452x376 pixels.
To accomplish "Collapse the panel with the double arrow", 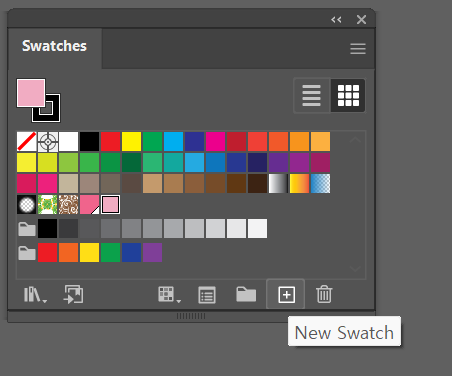I will [336, 20].
